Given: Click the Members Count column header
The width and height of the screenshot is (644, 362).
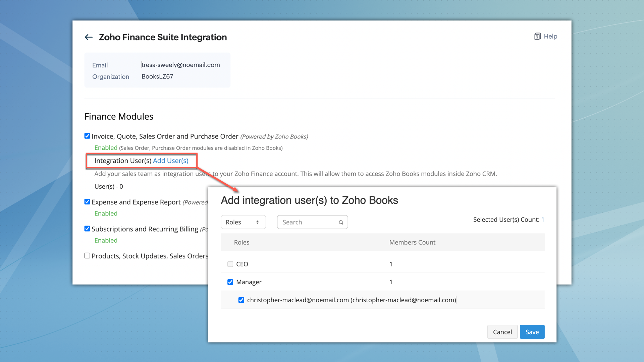Looking at the screenshot, I should pos(412,242).
